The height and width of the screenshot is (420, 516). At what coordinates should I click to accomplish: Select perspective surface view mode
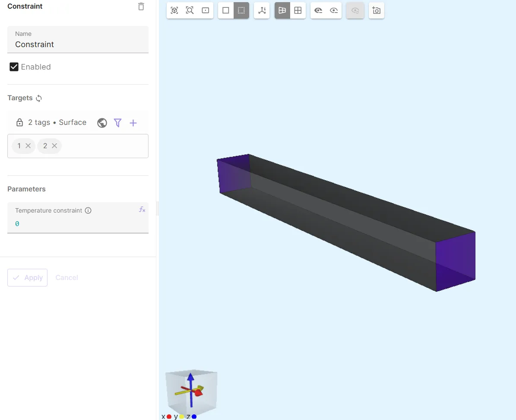coord(282,11)
